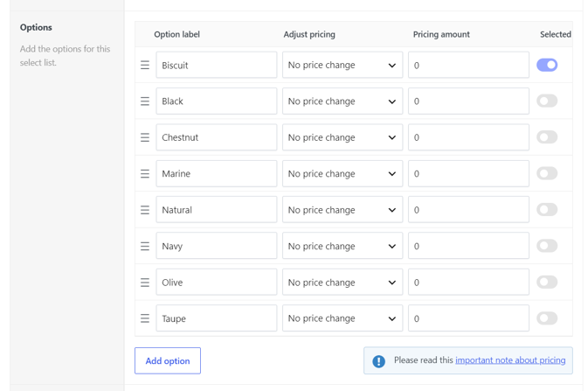Enable the Selected toggle for Black

coord(547,101)
